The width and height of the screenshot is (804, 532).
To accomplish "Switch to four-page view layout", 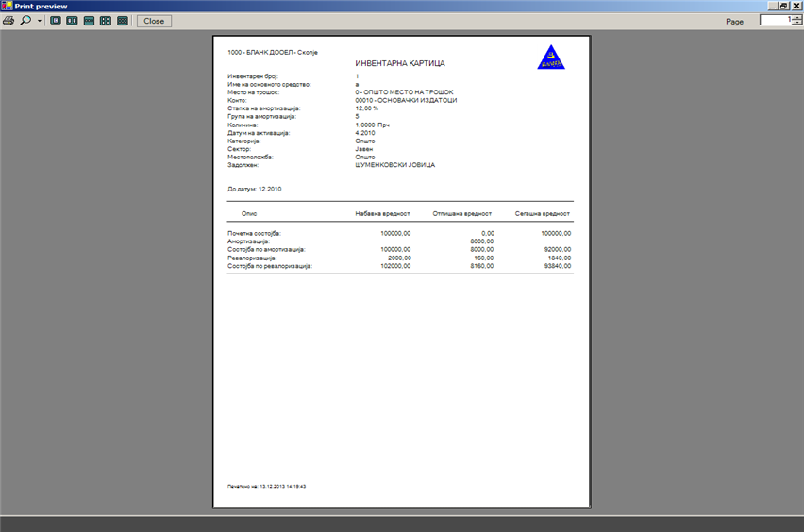I will (x=106, y=20).
